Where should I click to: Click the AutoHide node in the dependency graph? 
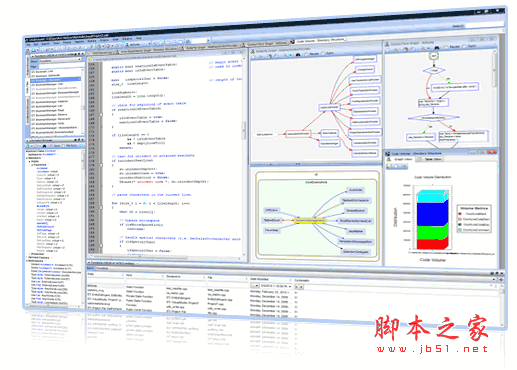click(x=355, y=190)
